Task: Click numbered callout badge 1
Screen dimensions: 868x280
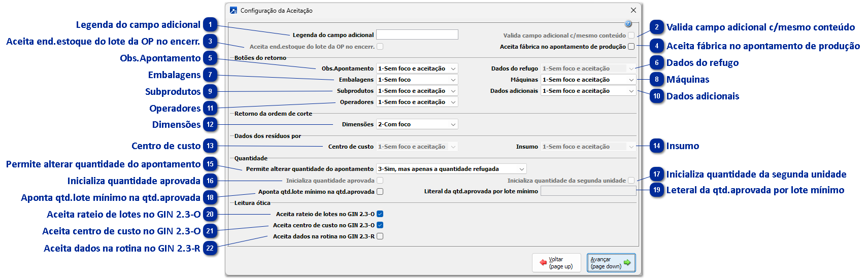Action: pos(210,25)
